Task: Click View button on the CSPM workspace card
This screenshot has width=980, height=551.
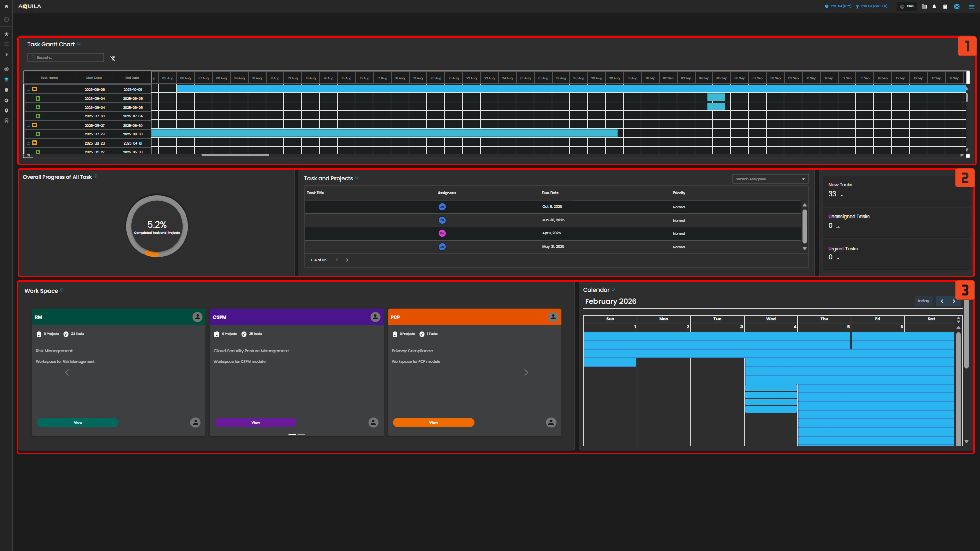Action: (x=255, y=423)
